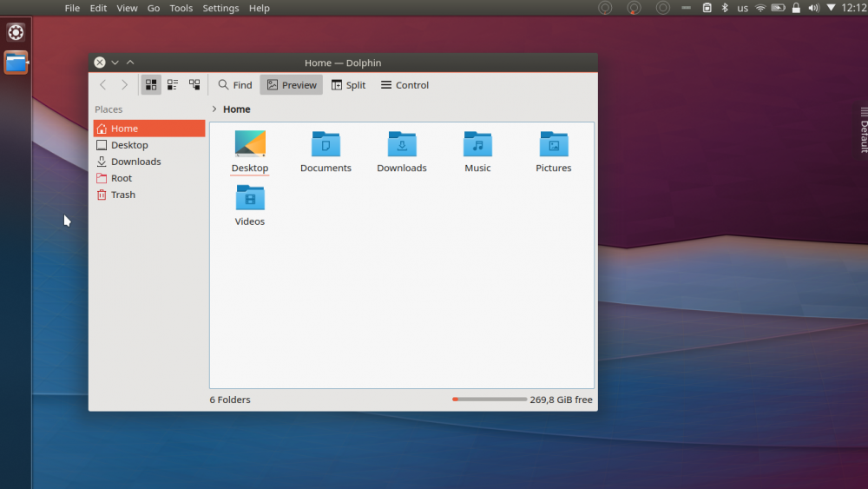Viewport: 868px width, 489px height.
Task: Click the volume speaker tray icon
Action: tap(814, 8)
